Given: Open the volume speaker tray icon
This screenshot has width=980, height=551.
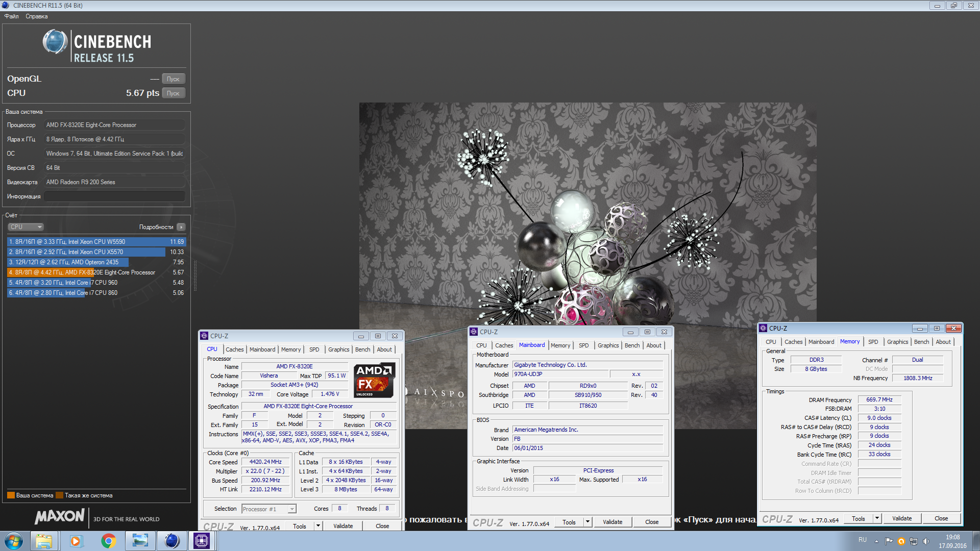Looking at the screenshot, I should pyautogui.click(x=925, y=541).
